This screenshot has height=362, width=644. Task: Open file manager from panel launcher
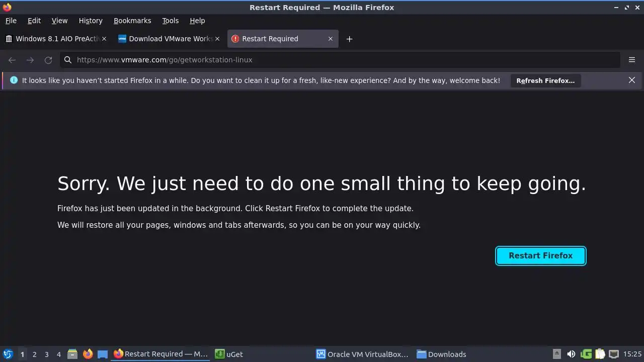tap(72, 354)
